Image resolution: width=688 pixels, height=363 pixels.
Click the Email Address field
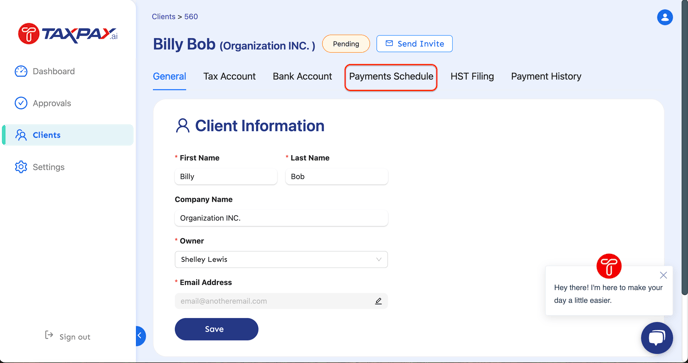[x=281, y=301]
